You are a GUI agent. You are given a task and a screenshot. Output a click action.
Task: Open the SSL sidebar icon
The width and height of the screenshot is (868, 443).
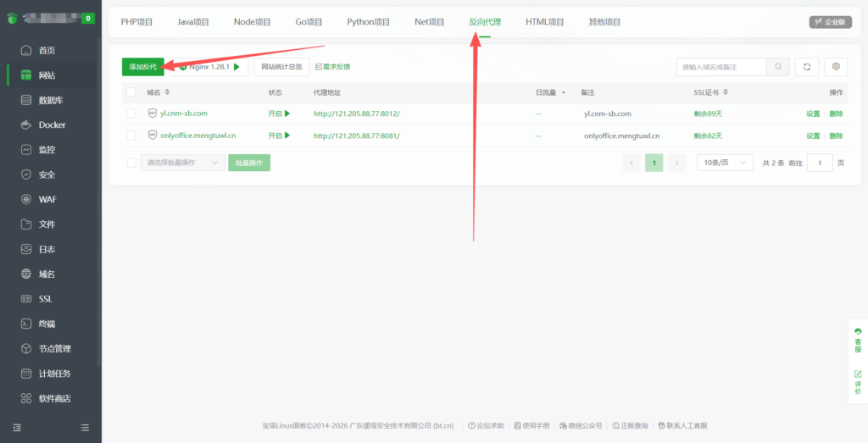26,299
